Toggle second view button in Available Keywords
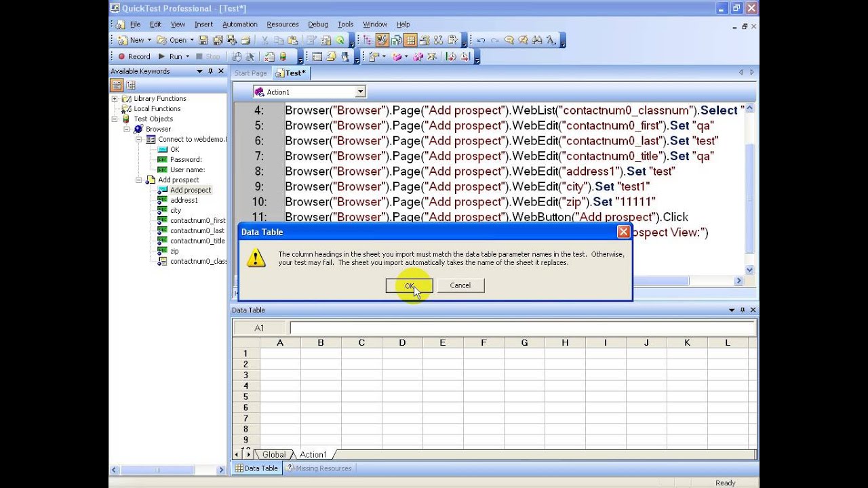This screenshot has width=868, height=488. coord(131,85)
